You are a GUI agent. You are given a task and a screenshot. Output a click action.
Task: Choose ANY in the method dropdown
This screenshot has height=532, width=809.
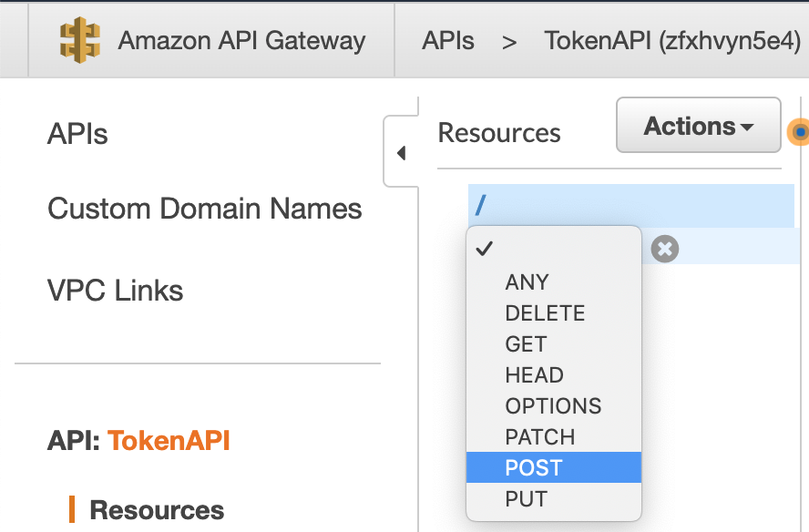click(527, 282)
